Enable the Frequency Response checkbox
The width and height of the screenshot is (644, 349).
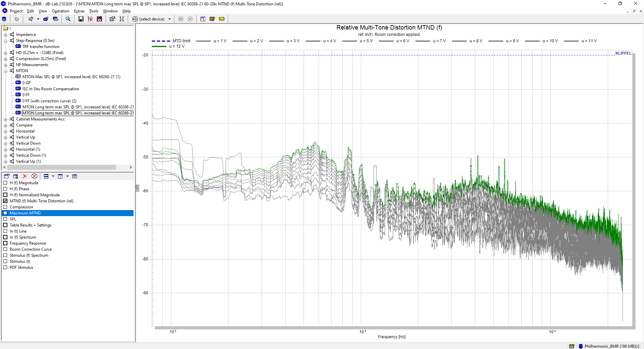(x=5, y=243)
